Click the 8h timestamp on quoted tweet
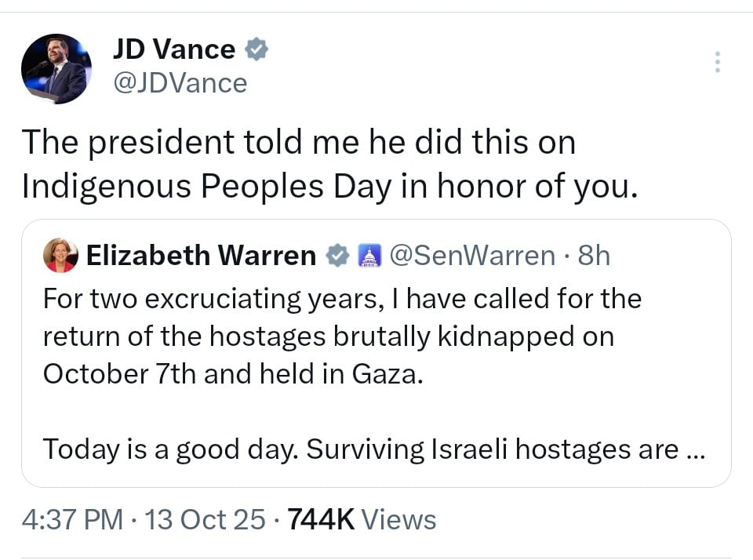 click(593, 255)
